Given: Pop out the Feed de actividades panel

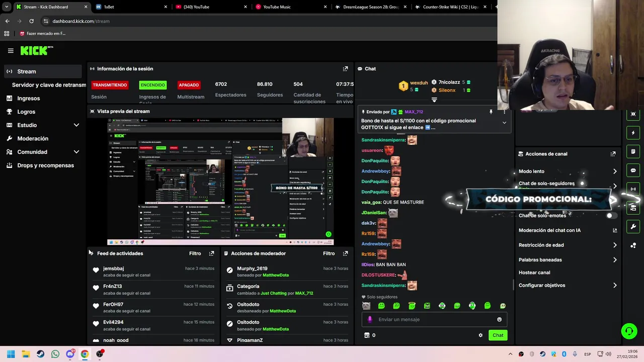Looking at the screenshot, I should pyautogui.click(x=211, y=253).
